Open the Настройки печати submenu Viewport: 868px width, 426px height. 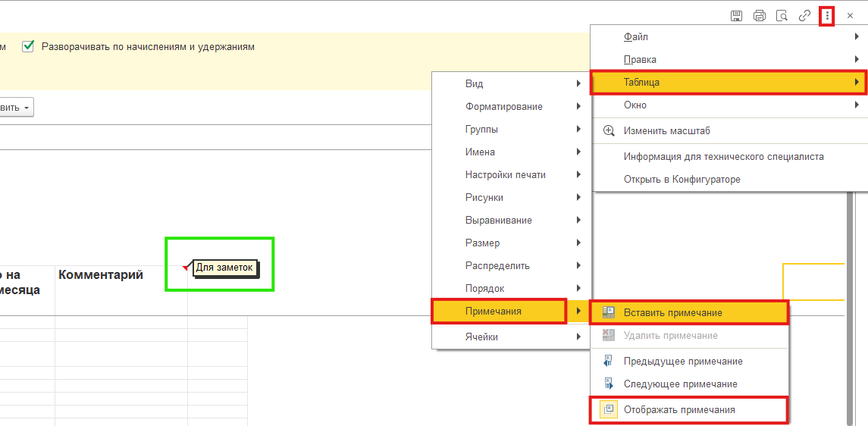[512, 175]
